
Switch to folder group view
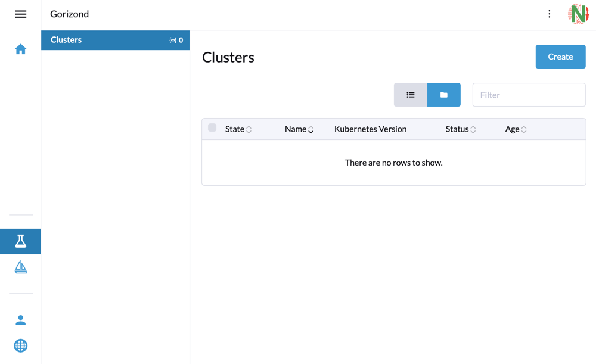tap(443, 95)
